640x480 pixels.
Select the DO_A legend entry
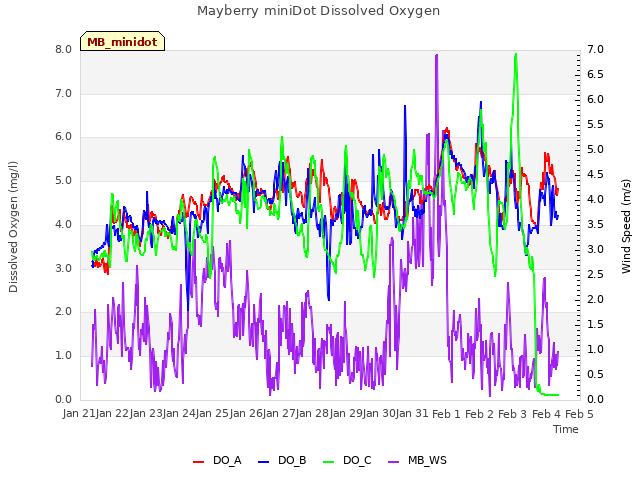pyautogui.click(x=217, y=460)
